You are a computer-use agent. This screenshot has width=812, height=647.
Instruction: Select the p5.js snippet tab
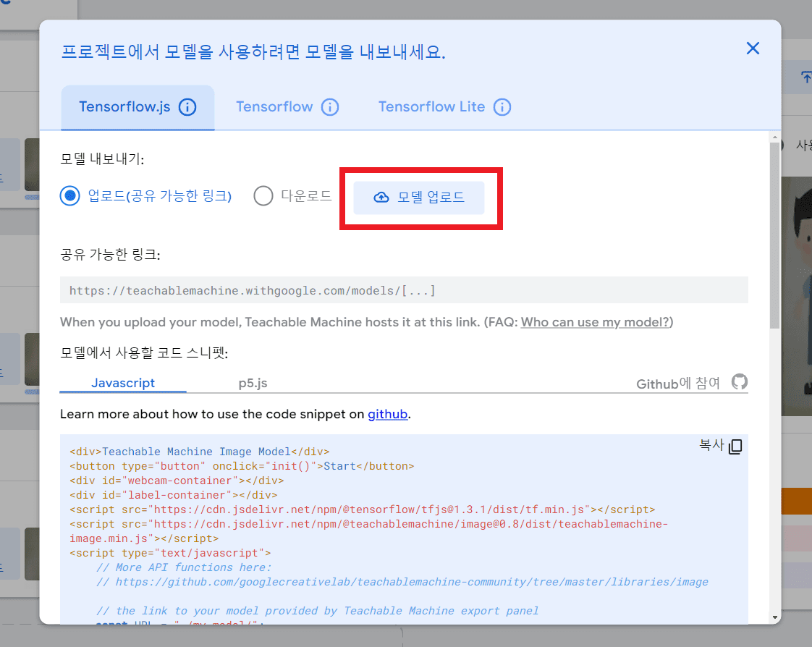point(253,383)
